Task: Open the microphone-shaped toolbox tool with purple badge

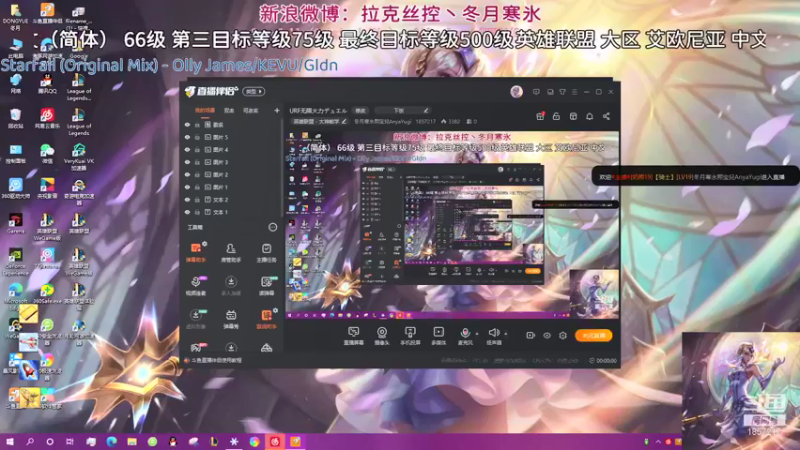Action: pyautogui.click(x=195, y=286)
